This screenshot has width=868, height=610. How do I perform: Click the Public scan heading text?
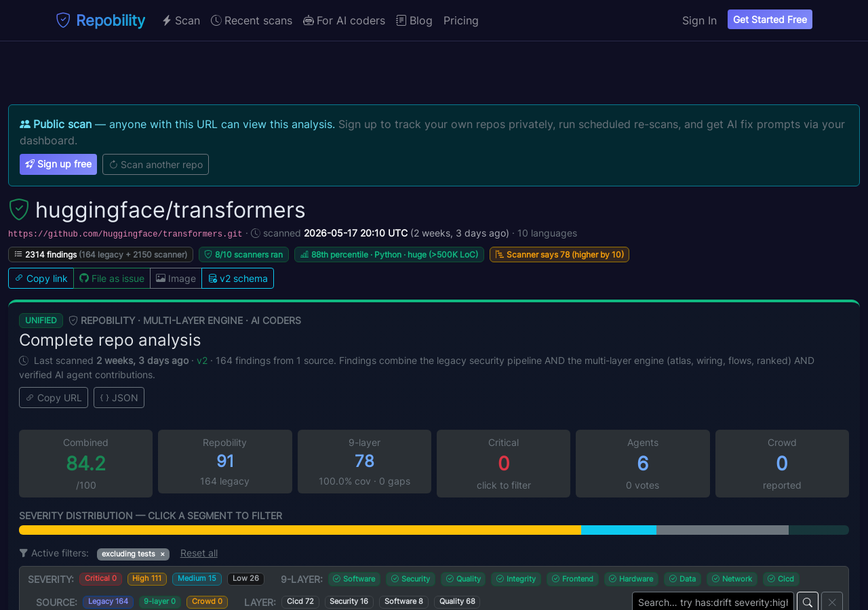[x=62, y=124]
